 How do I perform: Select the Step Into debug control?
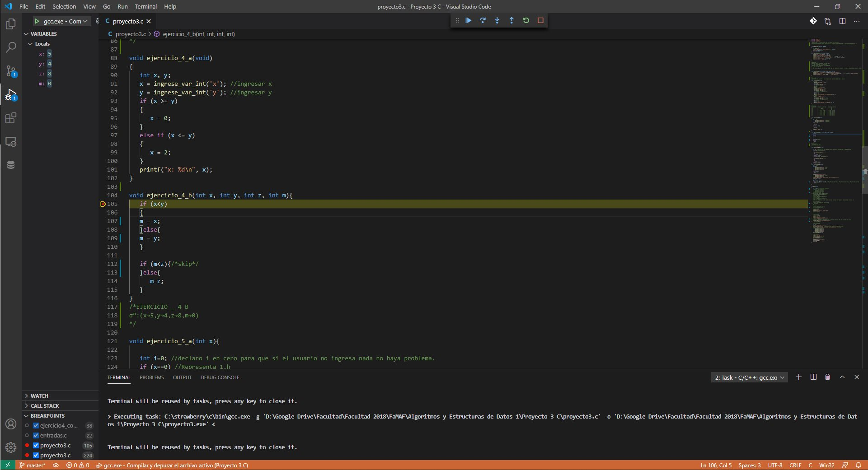(497, 20)
